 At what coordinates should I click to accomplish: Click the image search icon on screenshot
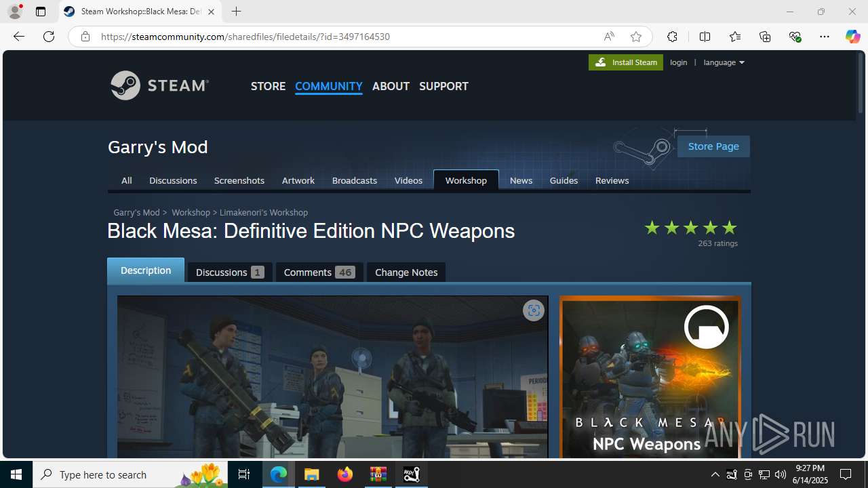(x=534, y=310)
